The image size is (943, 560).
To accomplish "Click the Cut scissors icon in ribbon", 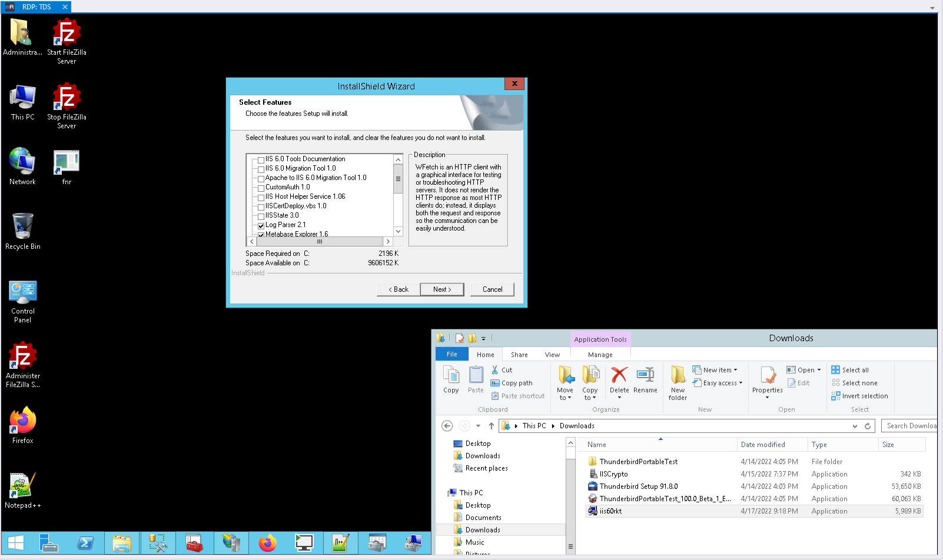I will 495,370.
